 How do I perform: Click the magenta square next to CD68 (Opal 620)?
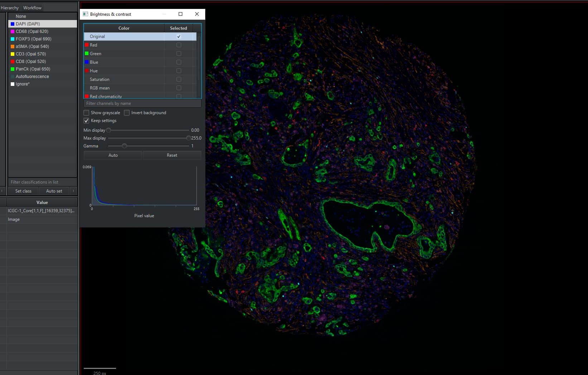[x=13, y=31]
